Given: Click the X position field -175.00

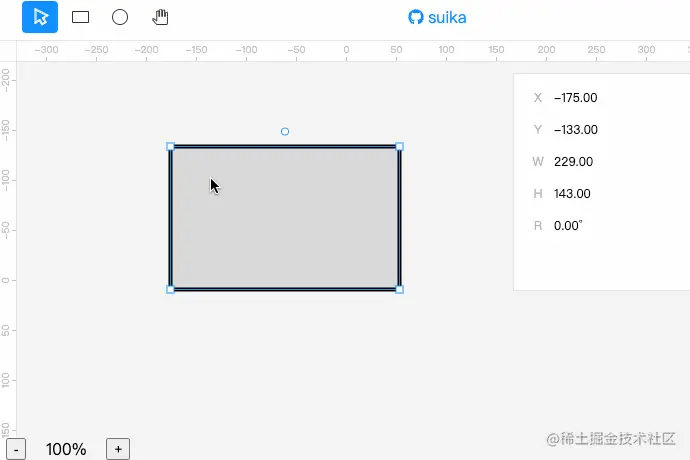Looking at the screenshot, I should pyautogui.click(x=576, y=98).
